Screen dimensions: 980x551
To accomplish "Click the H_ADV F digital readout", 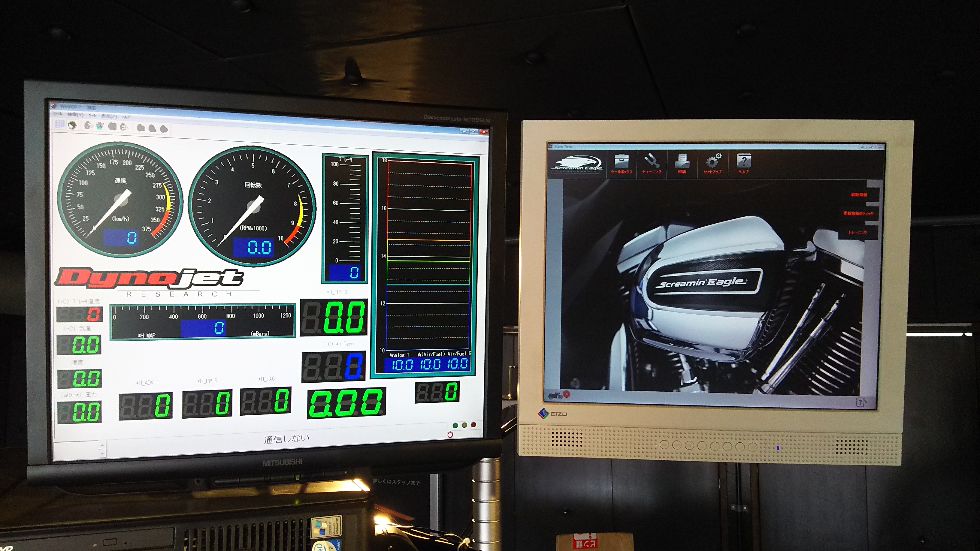I will [x=146, y=405].
